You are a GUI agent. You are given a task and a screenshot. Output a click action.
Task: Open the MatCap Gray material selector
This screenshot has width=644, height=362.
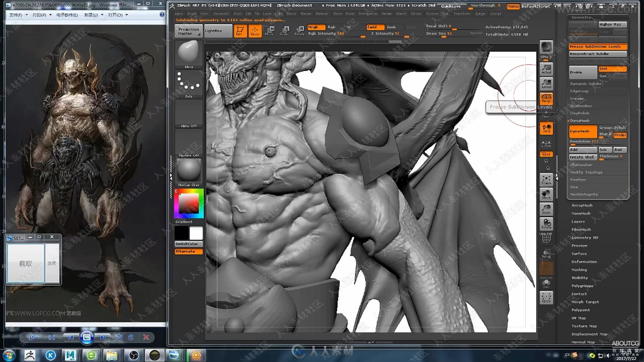tap(189, 172)
